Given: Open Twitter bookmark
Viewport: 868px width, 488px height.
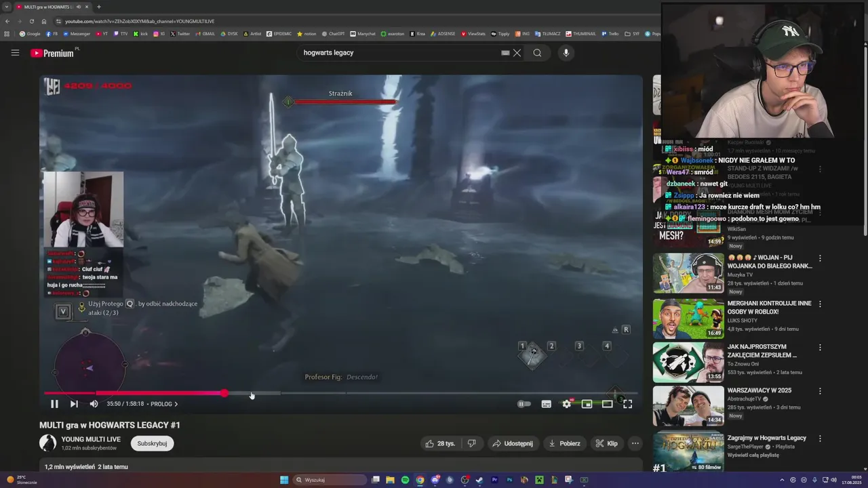Looking at the screenshot, I should coord(180,33).
